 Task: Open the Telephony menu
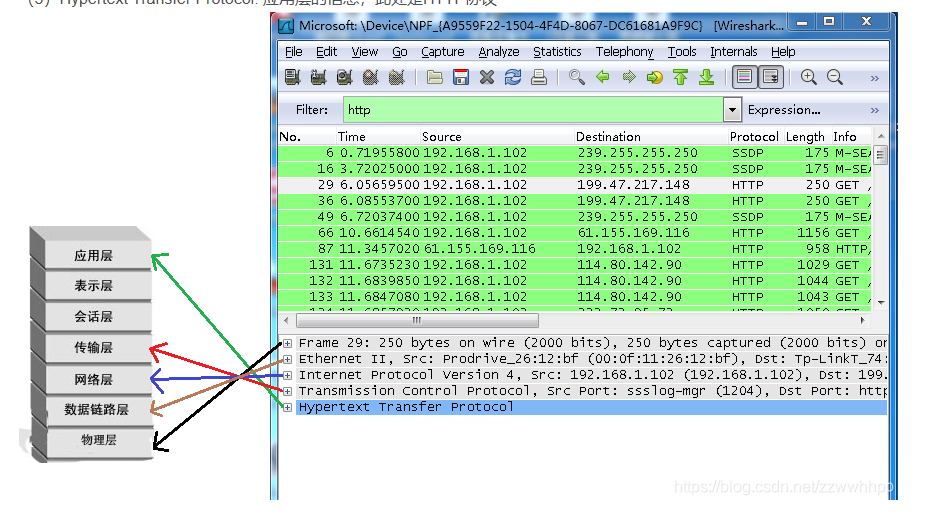624,52
